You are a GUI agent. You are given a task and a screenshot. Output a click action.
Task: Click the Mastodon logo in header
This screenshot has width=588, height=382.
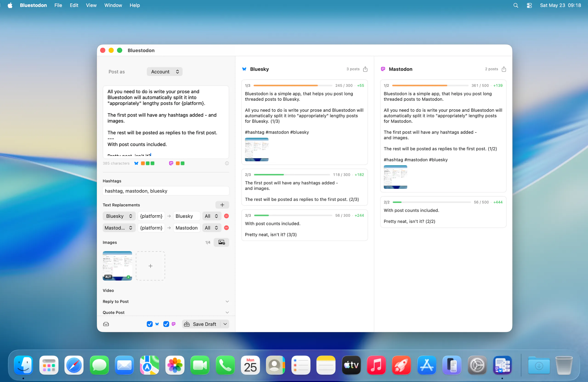pyautogui.click(x=383, y=69)
